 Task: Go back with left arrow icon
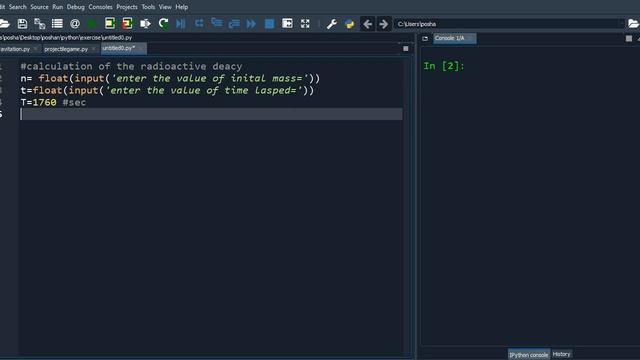pos(367,24)
